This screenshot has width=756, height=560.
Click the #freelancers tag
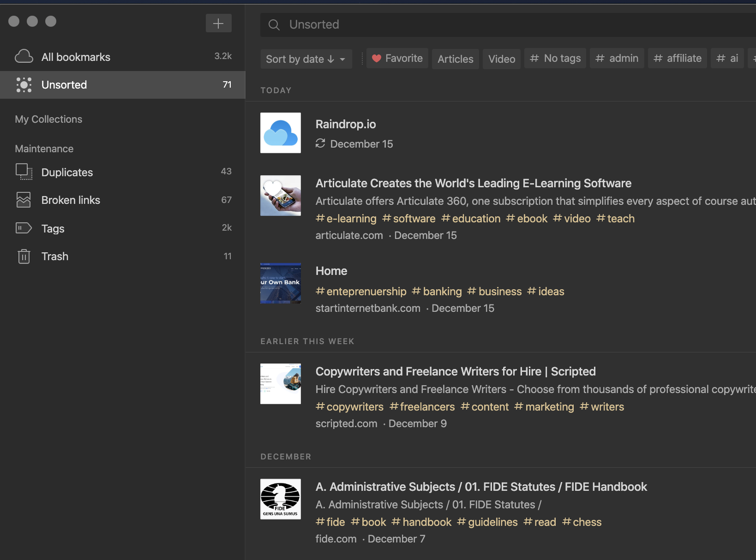click(422, 406)
